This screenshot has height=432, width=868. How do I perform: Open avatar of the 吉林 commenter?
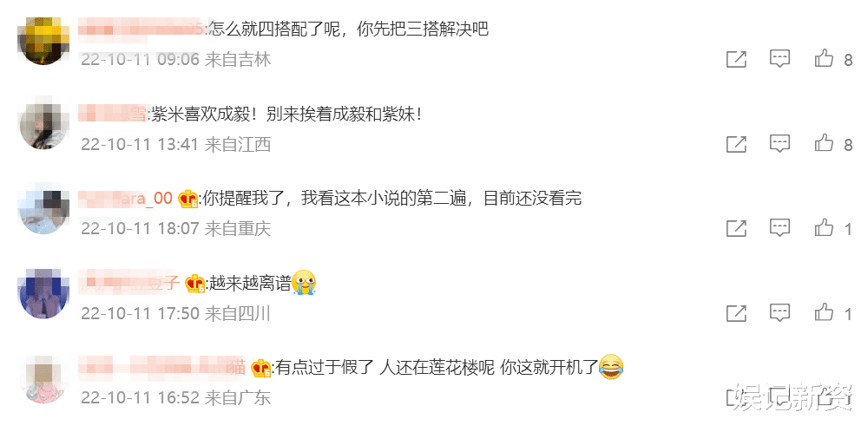point(43,42)
